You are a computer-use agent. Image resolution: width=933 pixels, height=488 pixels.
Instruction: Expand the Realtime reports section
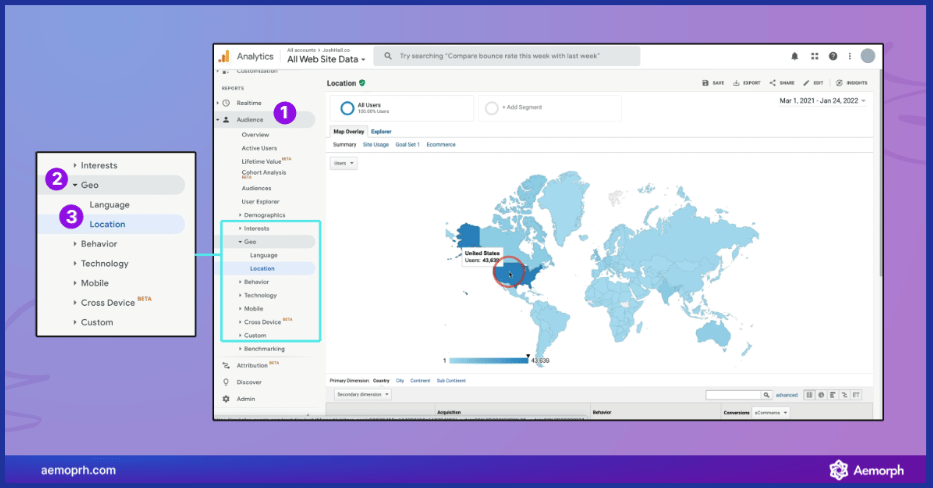pos(218,103)
